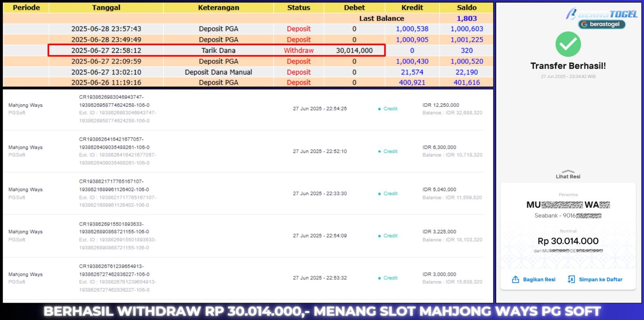Click the Tarik Dana description cell
The image size is (644, 320).
[218, 50]
